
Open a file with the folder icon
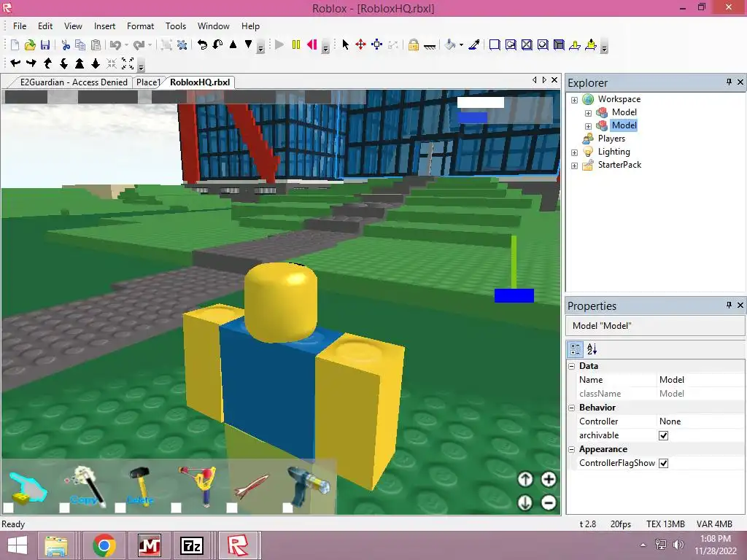[x=30, y=44]
